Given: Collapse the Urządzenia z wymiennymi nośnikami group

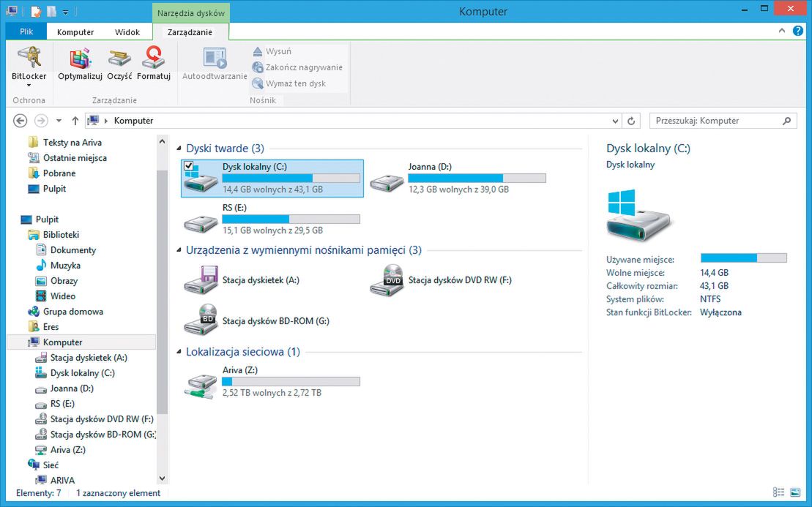Looking at the screenshot, I should [x=179, y=250].
